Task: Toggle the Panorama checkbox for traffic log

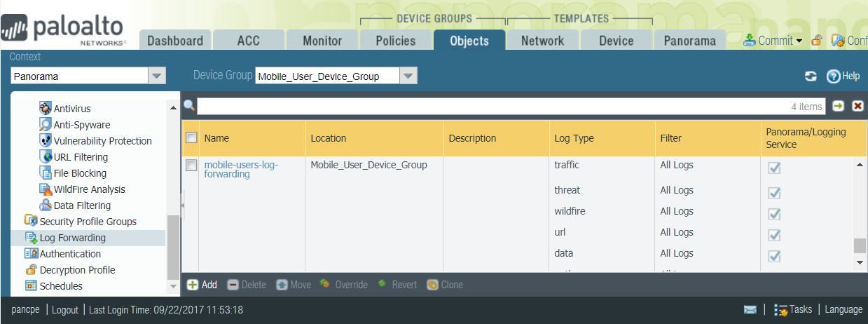Action: pos(774,168)
